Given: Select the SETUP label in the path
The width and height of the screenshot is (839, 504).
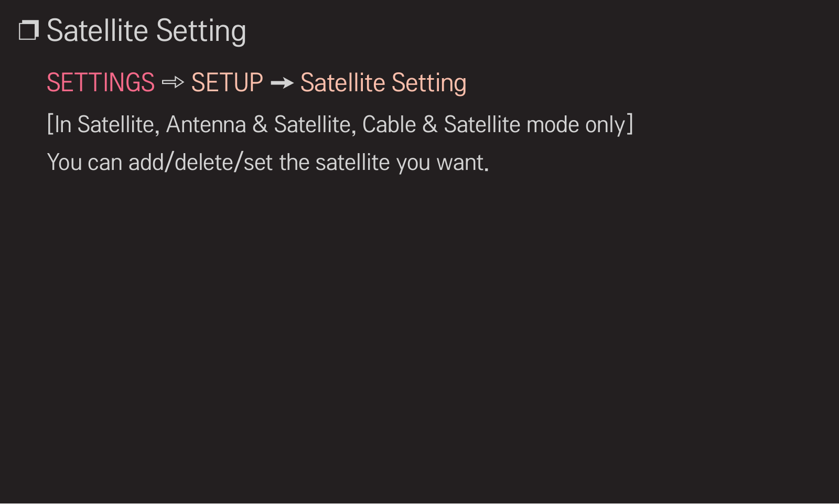Looking at the screenshot, I should [x=227, y=82].
